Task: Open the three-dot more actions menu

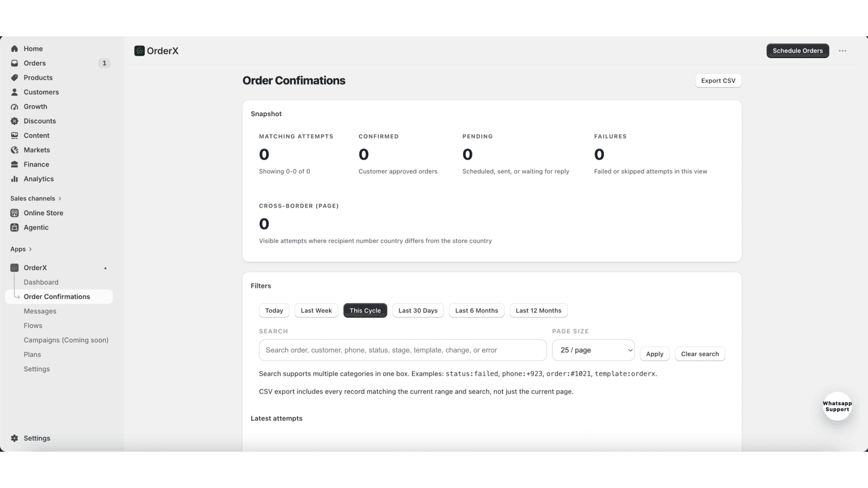Action: [x=843, y=51]
